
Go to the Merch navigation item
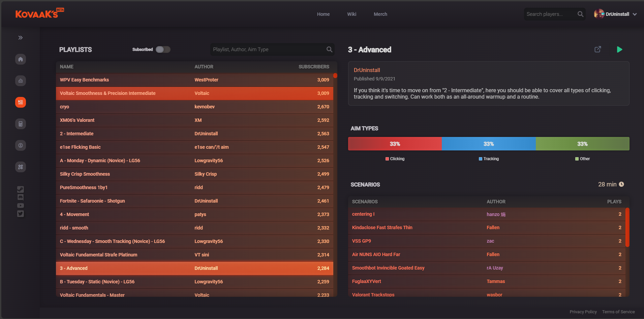coord(380,14)
